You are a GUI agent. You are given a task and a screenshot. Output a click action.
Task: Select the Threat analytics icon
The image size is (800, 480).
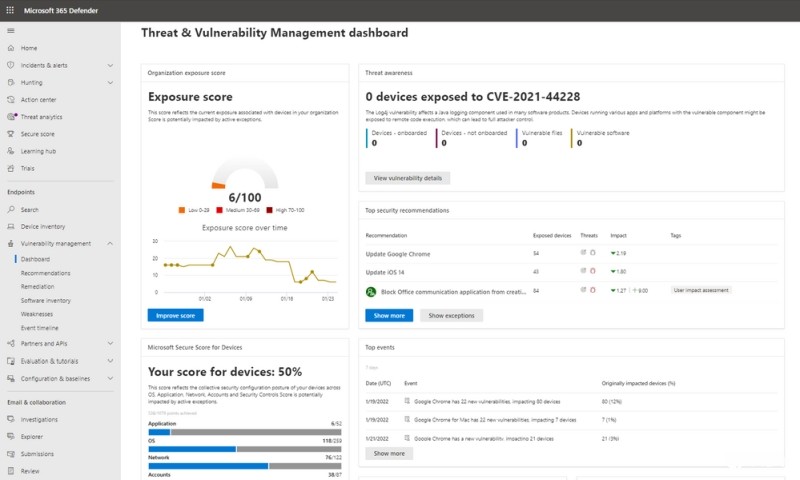click(11, 116)
